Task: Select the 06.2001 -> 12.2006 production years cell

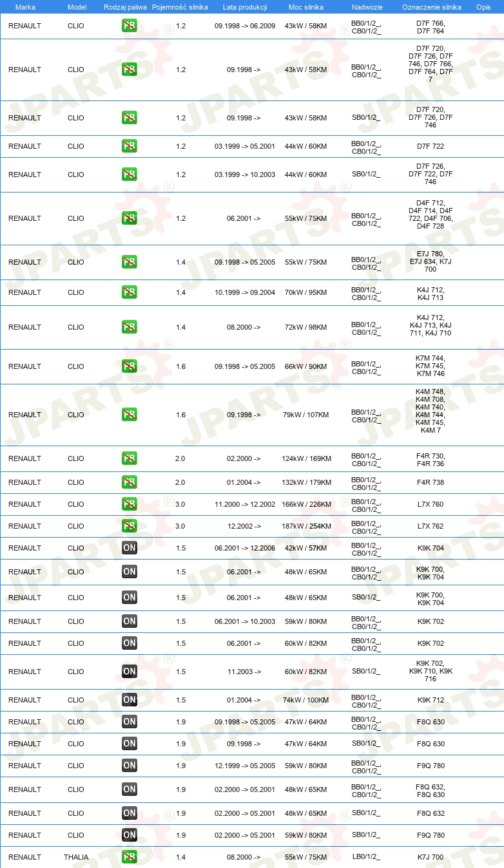Action: pos(245,548)
